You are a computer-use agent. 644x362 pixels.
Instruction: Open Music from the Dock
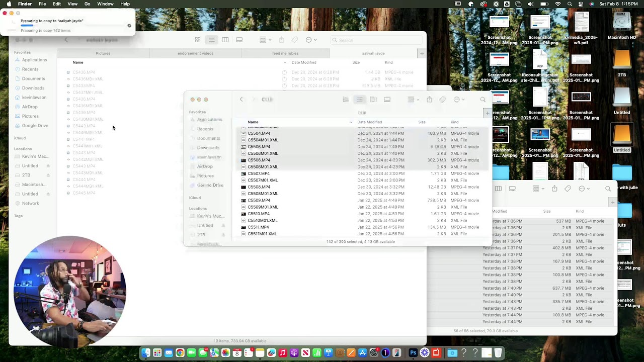pos(283,353)
